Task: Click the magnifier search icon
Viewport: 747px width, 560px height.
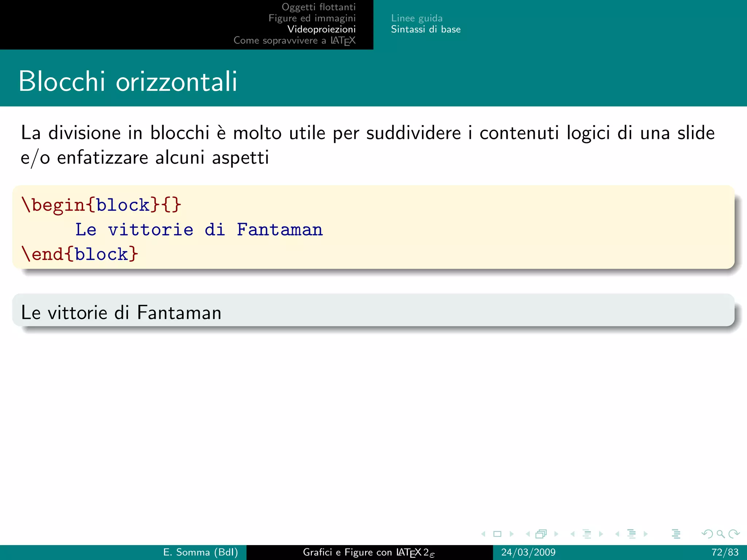Action: [720, 534]
